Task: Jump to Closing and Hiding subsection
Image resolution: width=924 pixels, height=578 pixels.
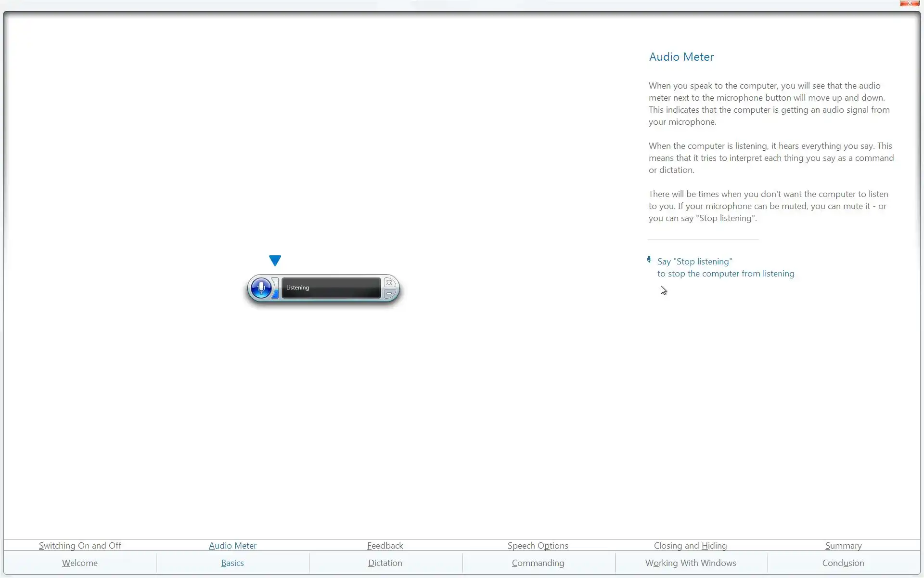Action: pos(690,546)
